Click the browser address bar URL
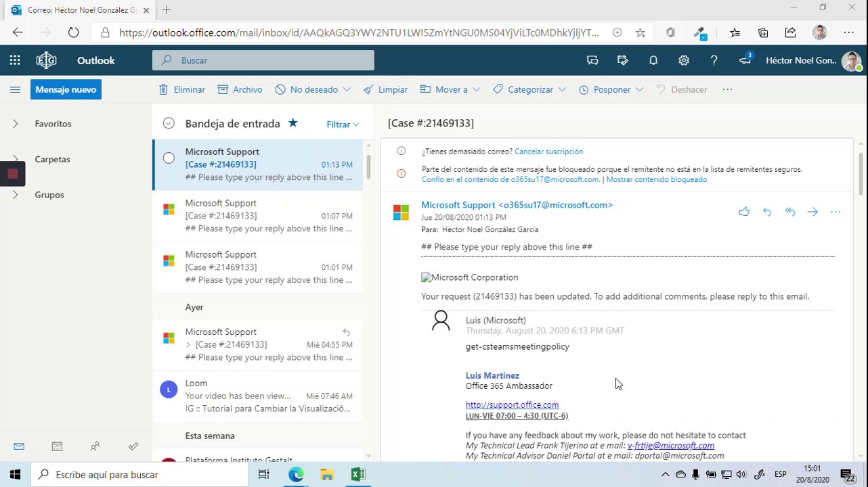868x487 pixels. (x=359, y=32)
